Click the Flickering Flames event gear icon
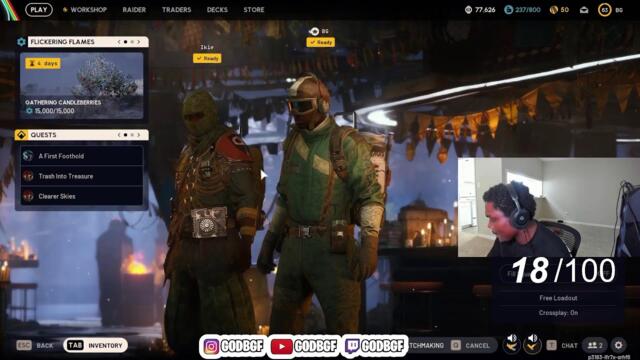Image resolution: width=640 pixels, height=360 pixels. pos(21,42)
